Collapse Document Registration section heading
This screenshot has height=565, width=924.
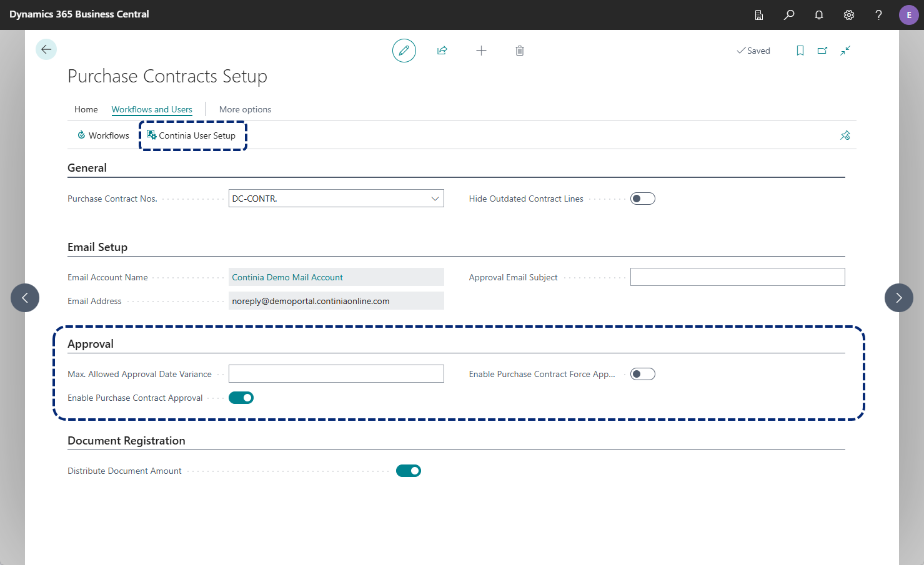pos(126,441)
